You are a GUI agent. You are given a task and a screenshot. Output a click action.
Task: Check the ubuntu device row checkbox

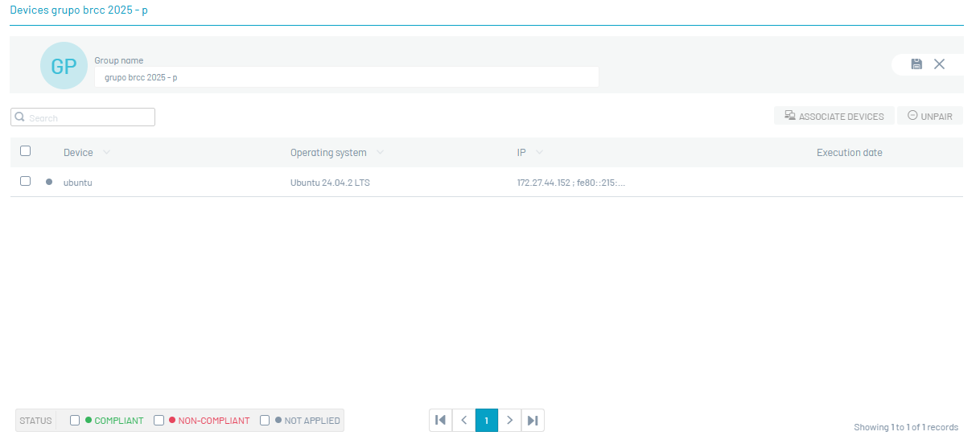[25, 182]
